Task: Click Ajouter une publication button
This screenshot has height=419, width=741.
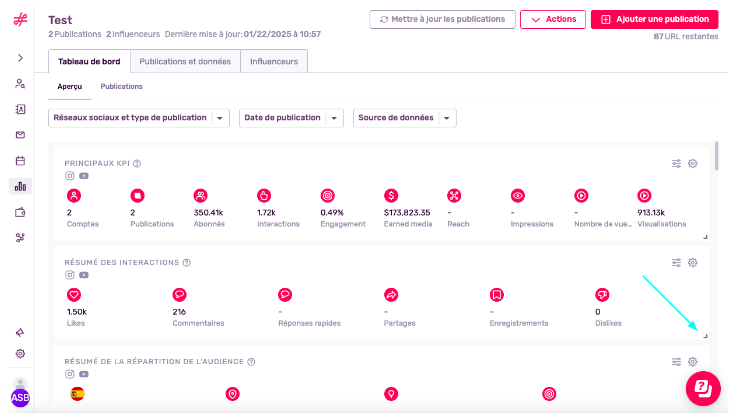Action: pyautogui.click(x=655, y=19)
